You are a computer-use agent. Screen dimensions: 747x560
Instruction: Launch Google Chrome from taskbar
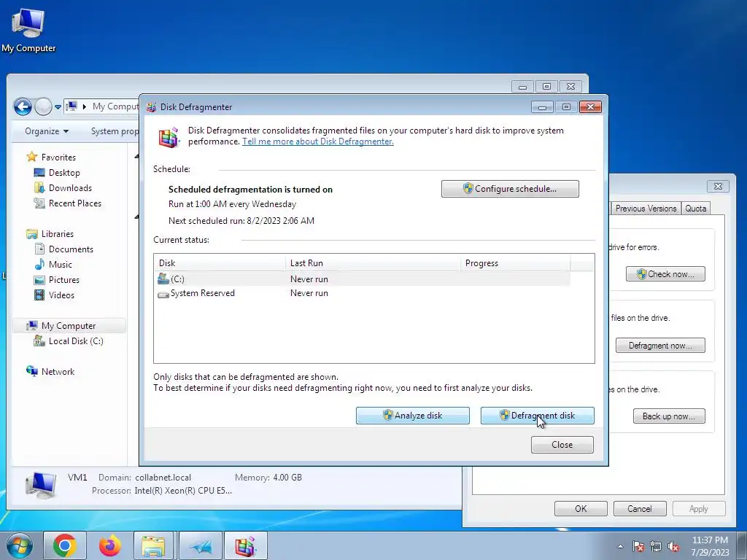[65, 545]
